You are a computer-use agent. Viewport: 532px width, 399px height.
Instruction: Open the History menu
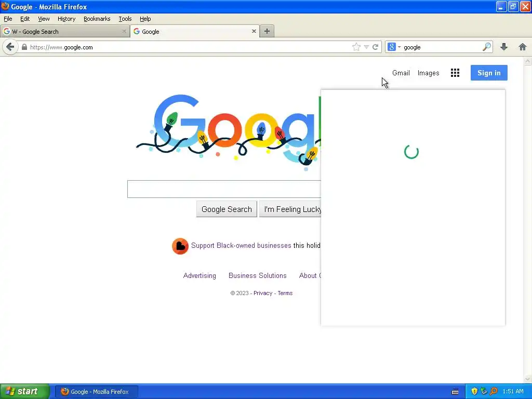point(66,19)
